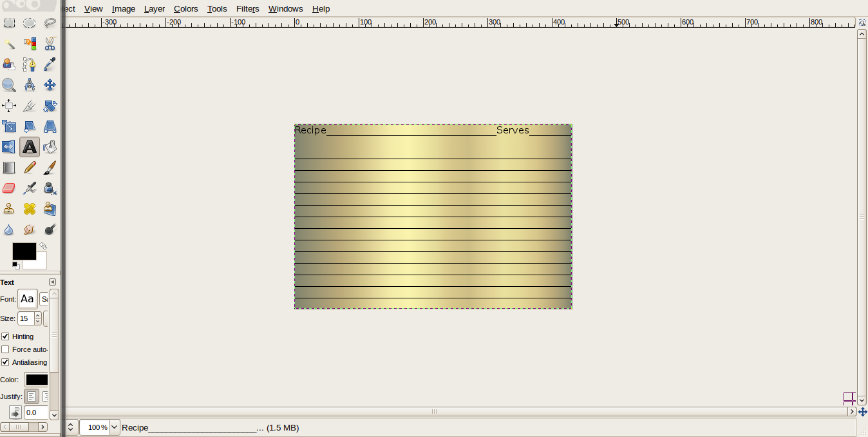868x437 pixels.
Task: Toggle zoom-on-resize icon at top right
Action: coord(862,23)
